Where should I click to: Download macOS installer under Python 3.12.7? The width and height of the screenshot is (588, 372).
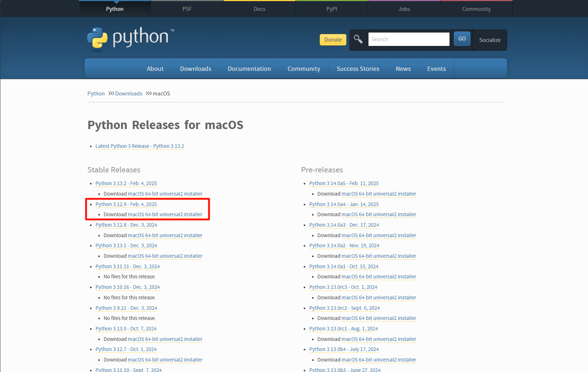[165, 360]
